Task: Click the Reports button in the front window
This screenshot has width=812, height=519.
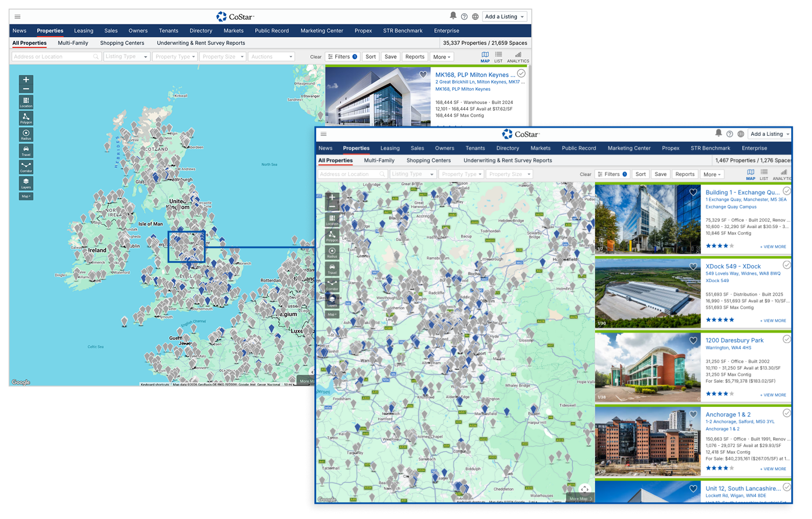Action: pyautogui.click(x=684, y=174)
